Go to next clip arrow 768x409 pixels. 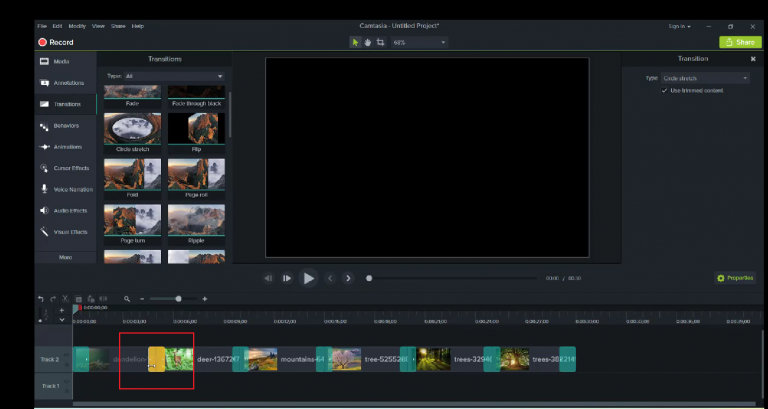pyautogui.click(x=348, y=278)
